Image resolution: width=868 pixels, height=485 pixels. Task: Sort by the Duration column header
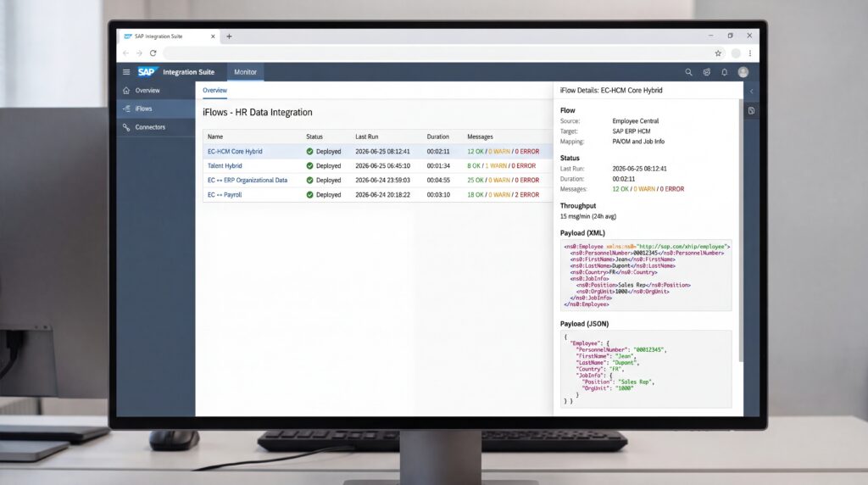[x=438, y=137]
